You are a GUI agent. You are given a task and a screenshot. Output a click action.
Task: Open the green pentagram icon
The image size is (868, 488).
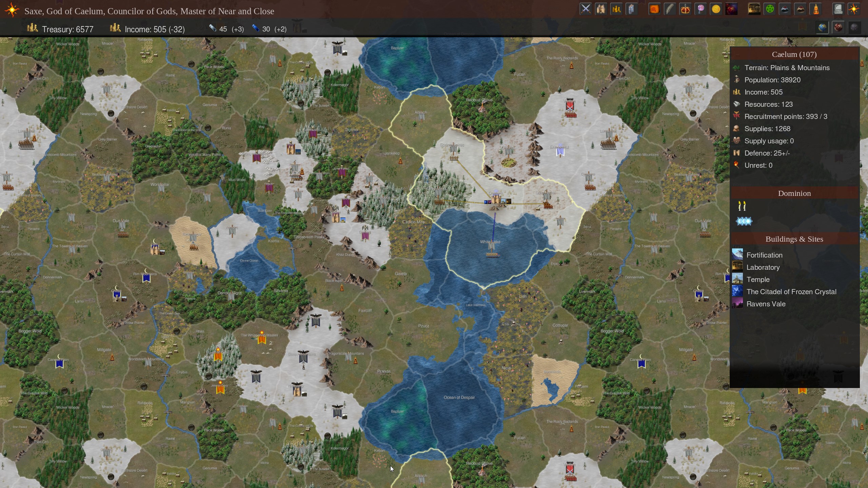tap(770, 9)
